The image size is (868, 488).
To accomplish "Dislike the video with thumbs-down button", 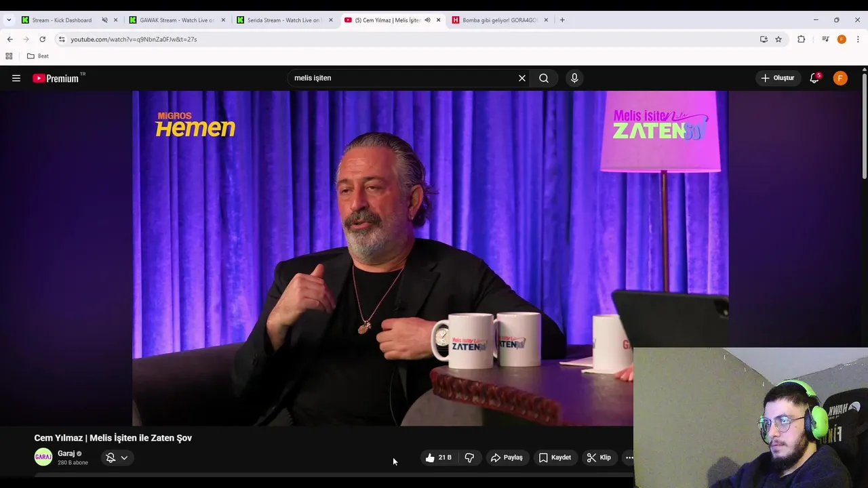I will point(469,457).
